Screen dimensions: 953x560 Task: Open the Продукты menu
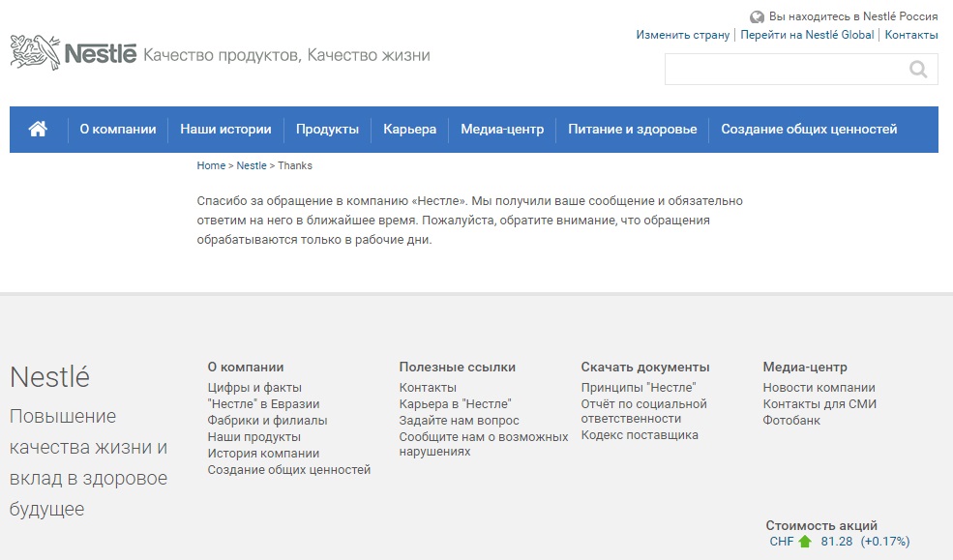[x=327, y=130]
